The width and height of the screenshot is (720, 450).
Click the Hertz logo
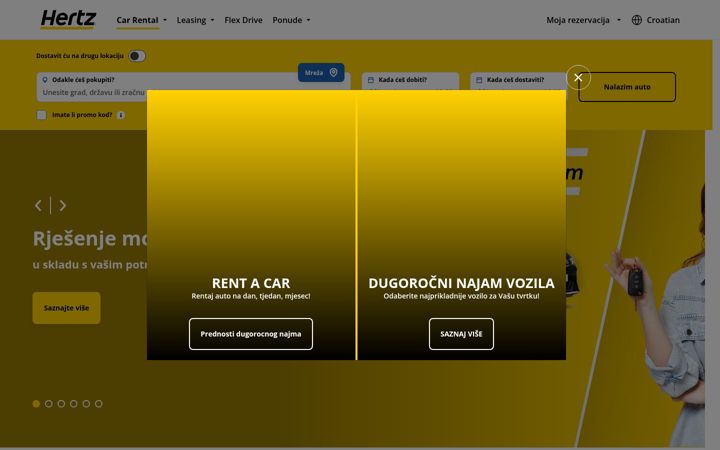68,19
